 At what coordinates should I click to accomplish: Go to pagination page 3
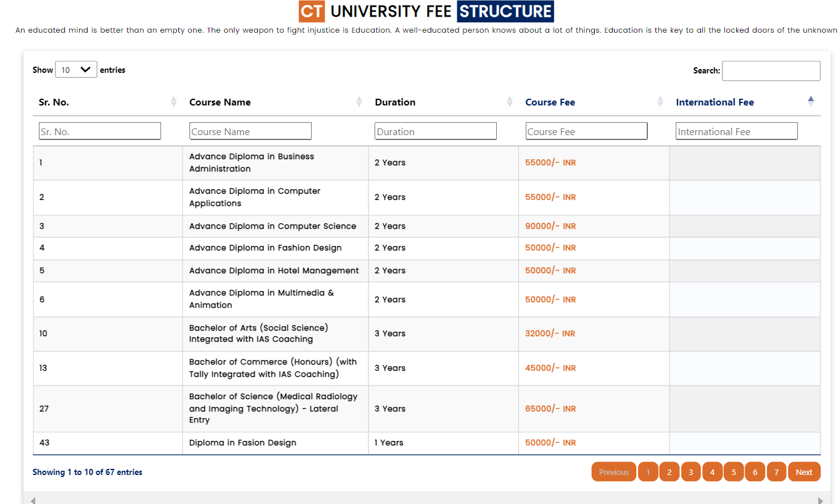[x=691, y=472]
